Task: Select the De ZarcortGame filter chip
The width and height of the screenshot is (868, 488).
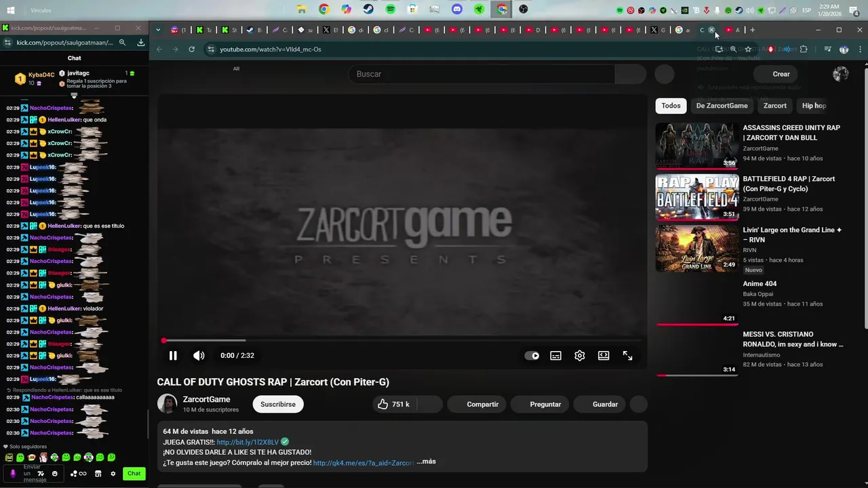Action: point(722,106)
